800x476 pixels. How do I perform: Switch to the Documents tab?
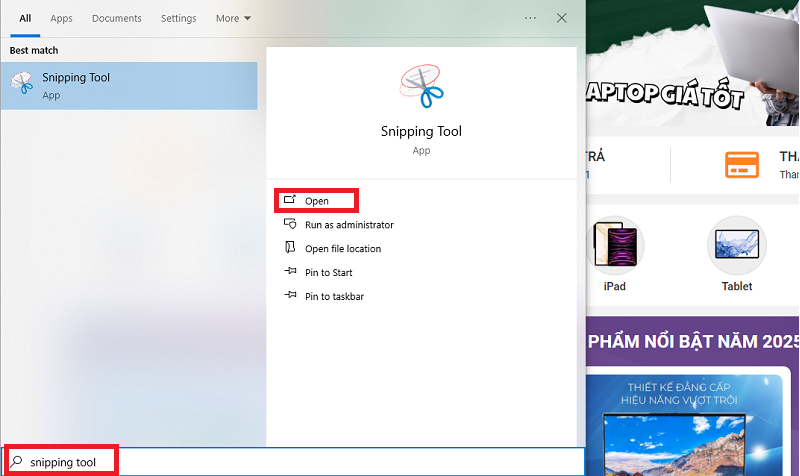(116, 18)
